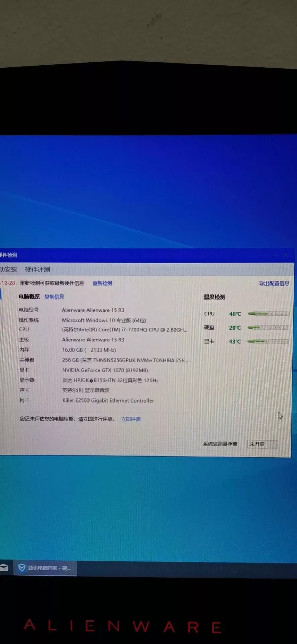
Task: Minimize the 硬件检测 window
Action: 275,255
